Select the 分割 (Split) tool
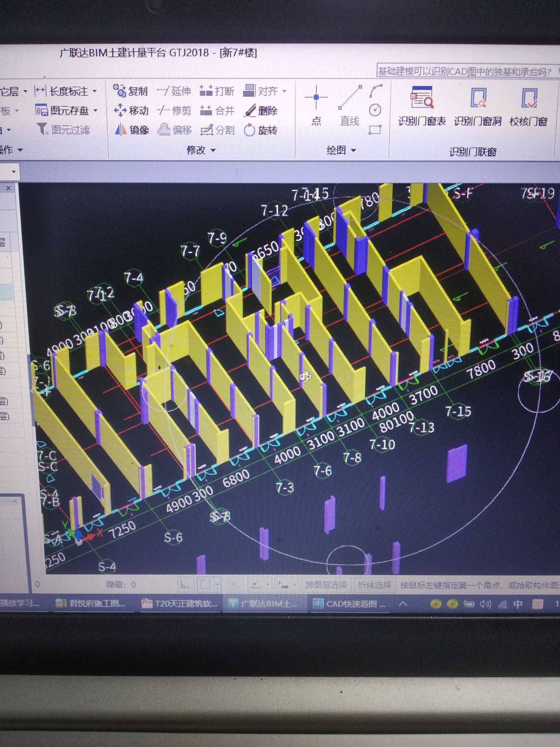560x747 pixels. pos(217,130)
